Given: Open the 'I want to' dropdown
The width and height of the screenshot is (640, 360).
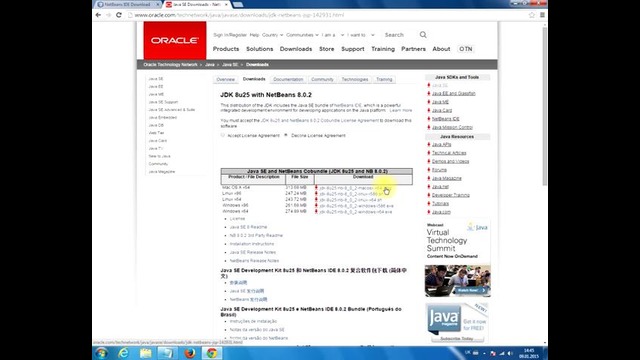Looking at the screenshot, I should tap(361, 35).
